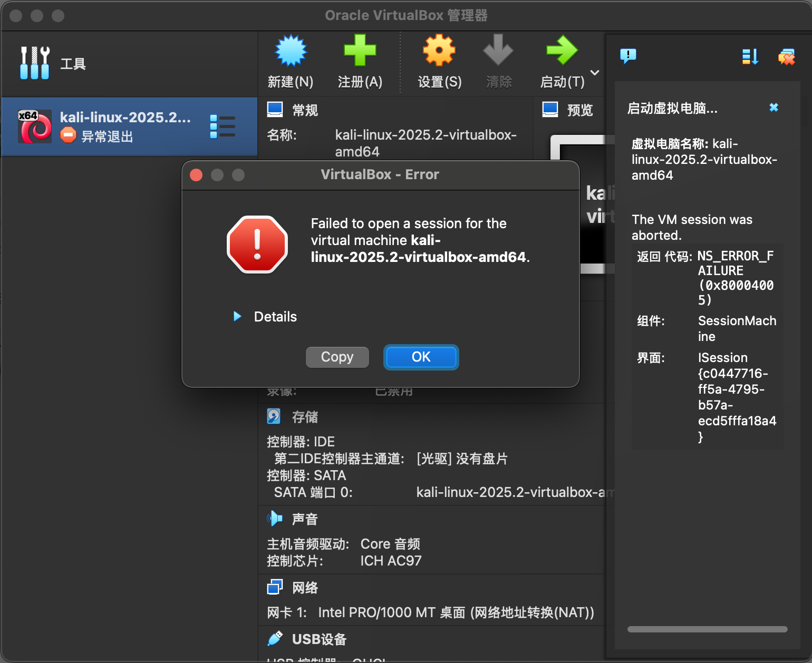This screenshot has height=663, width=812.
Task: Select kali-linux-2025.2 VM in list
Action: (129, 126)
